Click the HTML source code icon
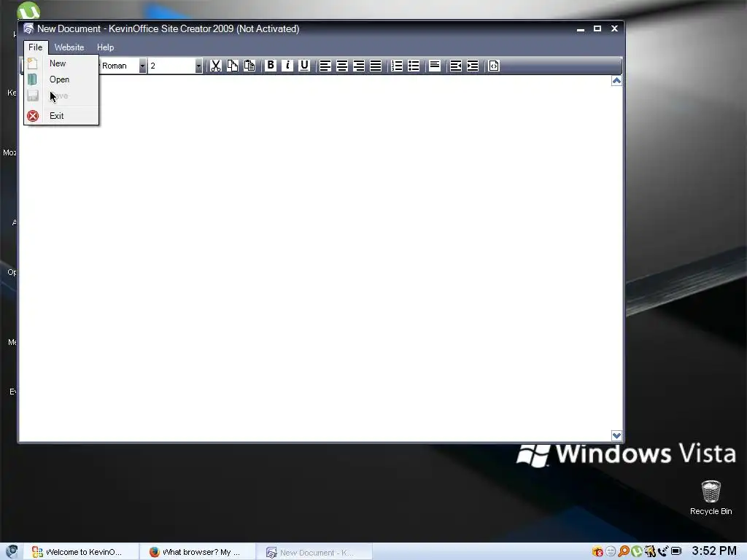747x560 pixels. tap(494, 66)
